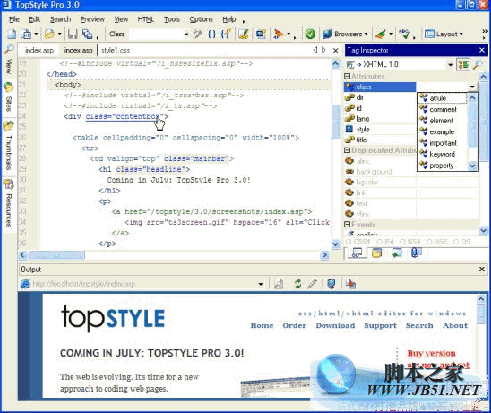Viewport: 491px width, 413px height.
Task: Click the code editor horizontal scrollbar thumb
Action: (x=56, y=255)
